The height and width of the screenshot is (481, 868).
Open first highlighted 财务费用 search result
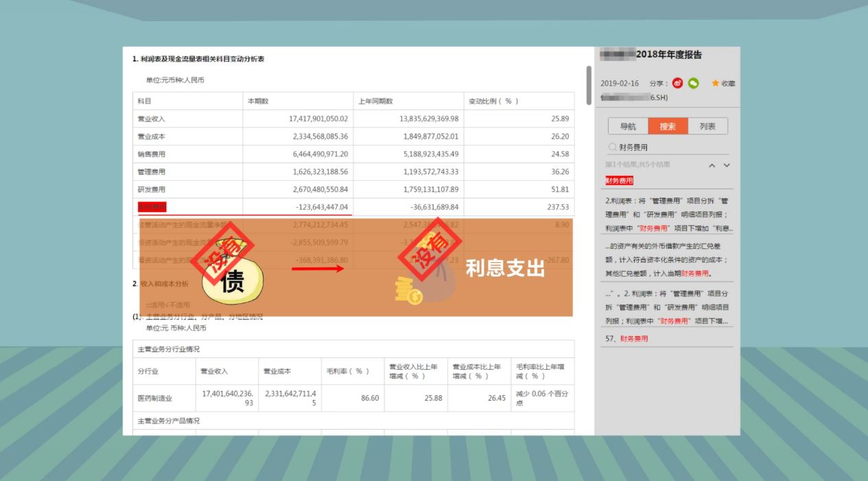coord(619,180)
